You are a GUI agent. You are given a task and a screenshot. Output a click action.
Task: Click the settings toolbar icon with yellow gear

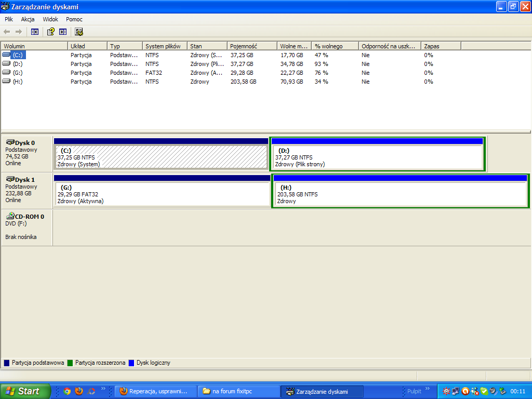(x=79, y=32)
